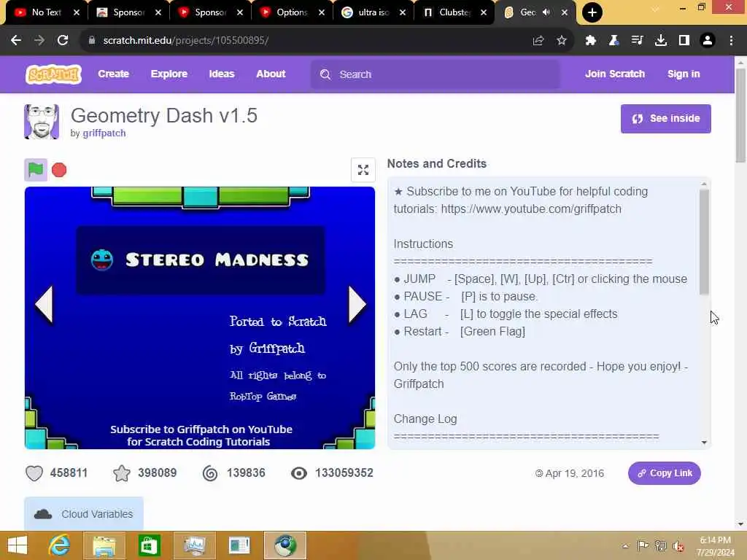Stop the project with the red stop button
Viewport: 747px width, 560px height.
pyautogui.click(x=59, y=170)
